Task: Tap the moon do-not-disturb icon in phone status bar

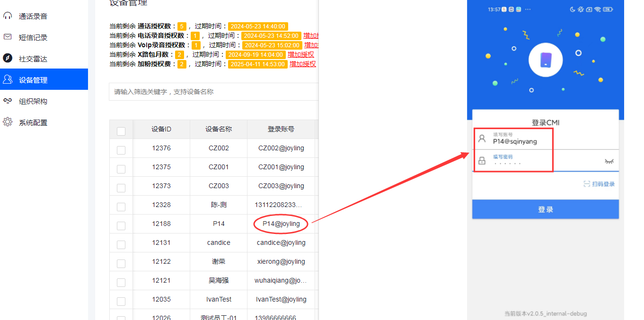Action: (573, 9)
